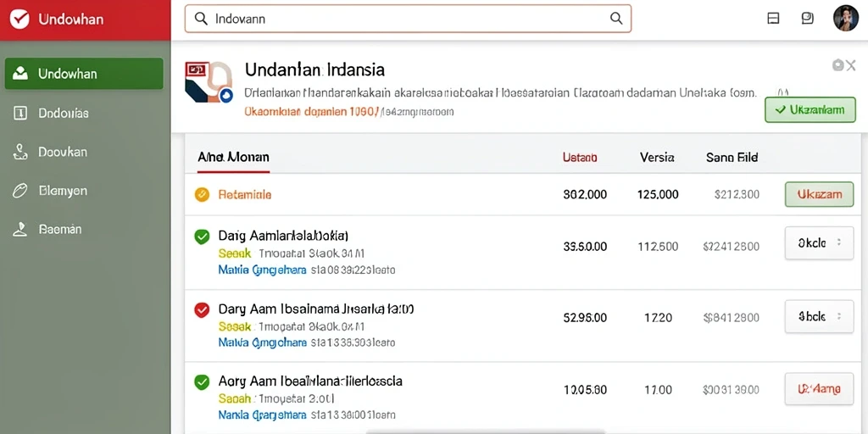This screenshot has width=868, height=434.
Task: Close the Undanlan Indansia banner
Action: coord(851,66)
